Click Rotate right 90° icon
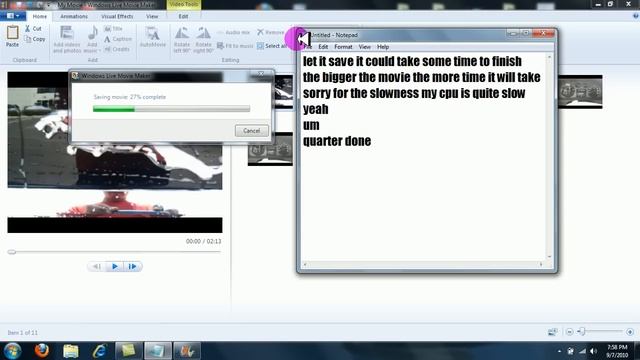The image size is (640, 360). tap(203, 33)
